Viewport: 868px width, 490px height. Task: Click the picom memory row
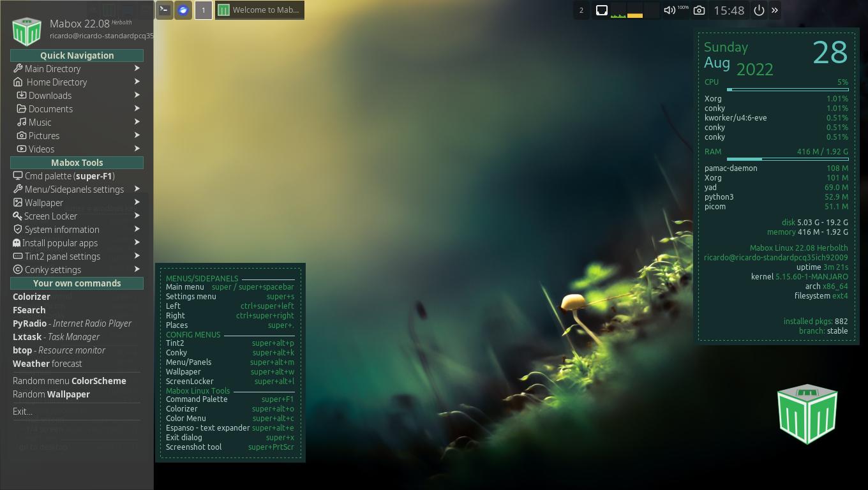(x=776, y=207)
